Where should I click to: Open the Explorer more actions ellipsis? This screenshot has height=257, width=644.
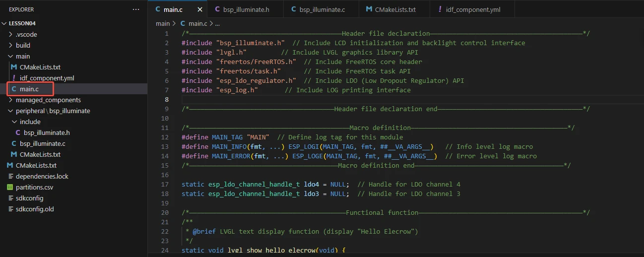pos(136,9)
